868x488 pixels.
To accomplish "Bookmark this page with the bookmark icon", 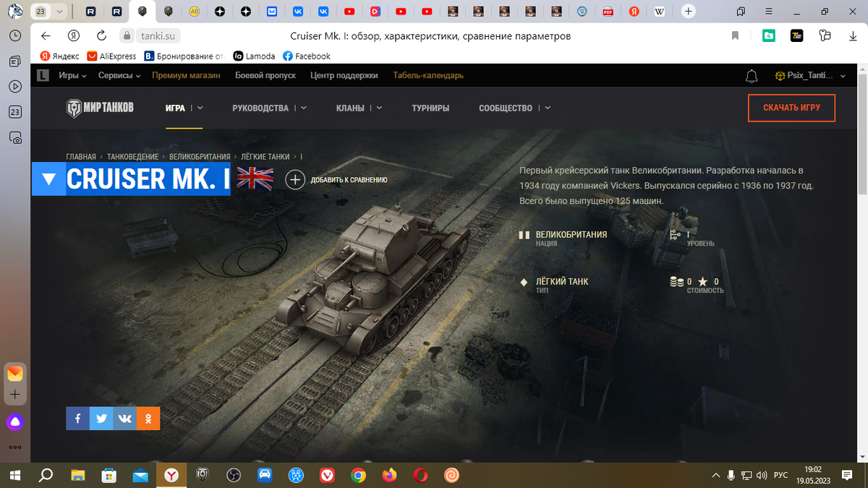I will coord(735,35).
